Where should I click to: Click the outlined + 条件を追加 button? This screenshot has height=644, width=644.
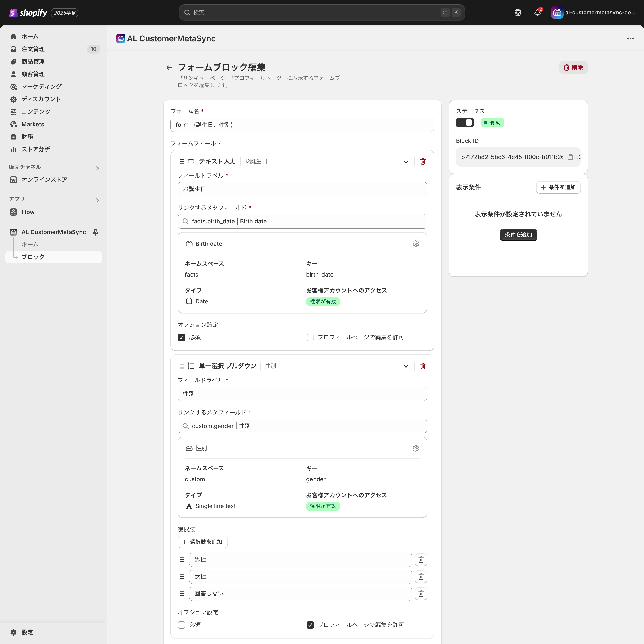[x=558, y=187]
